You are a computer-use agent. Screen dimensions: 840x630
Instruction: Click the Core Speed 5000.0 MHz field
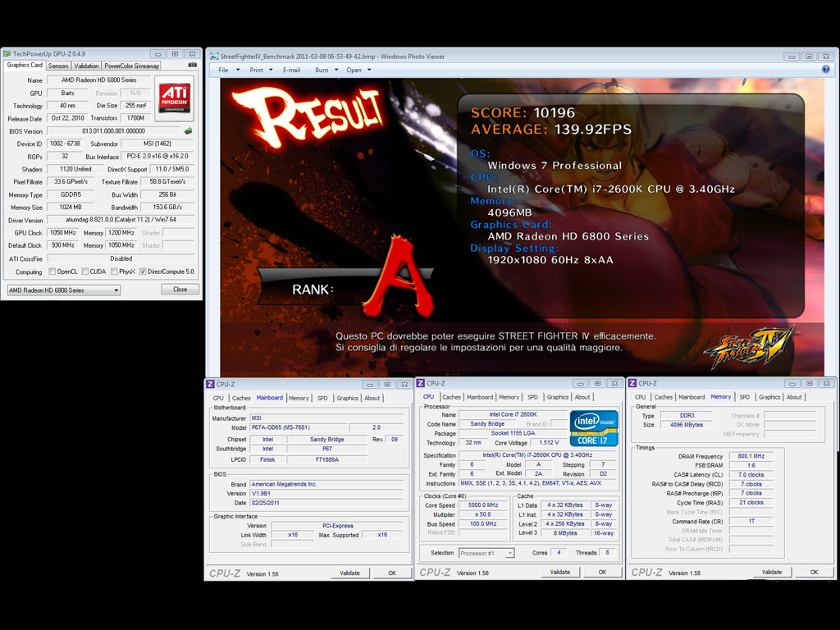[483, 505]
